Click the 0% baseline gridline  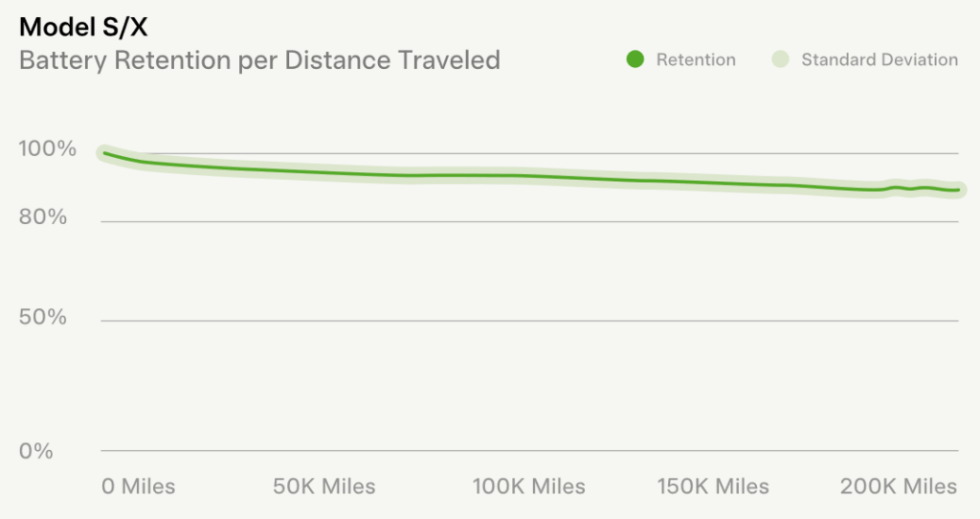[x=528, y=450]
